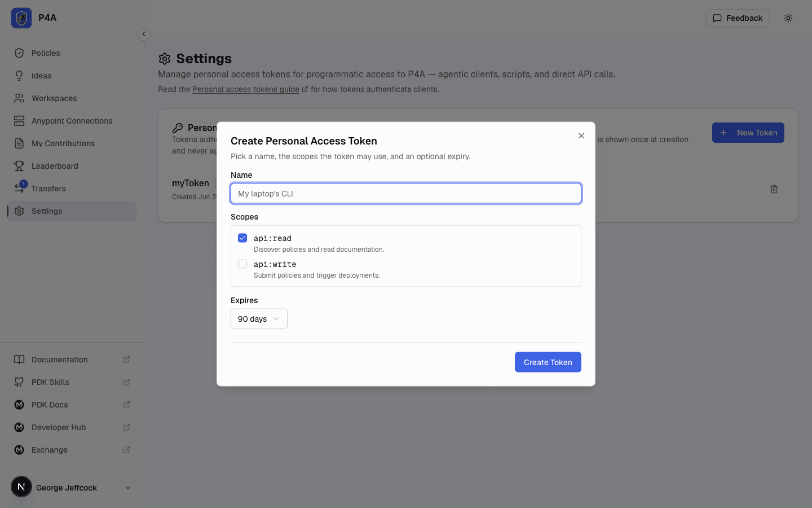
Task: Click the api:write scope label
Action: pos(275,264)
